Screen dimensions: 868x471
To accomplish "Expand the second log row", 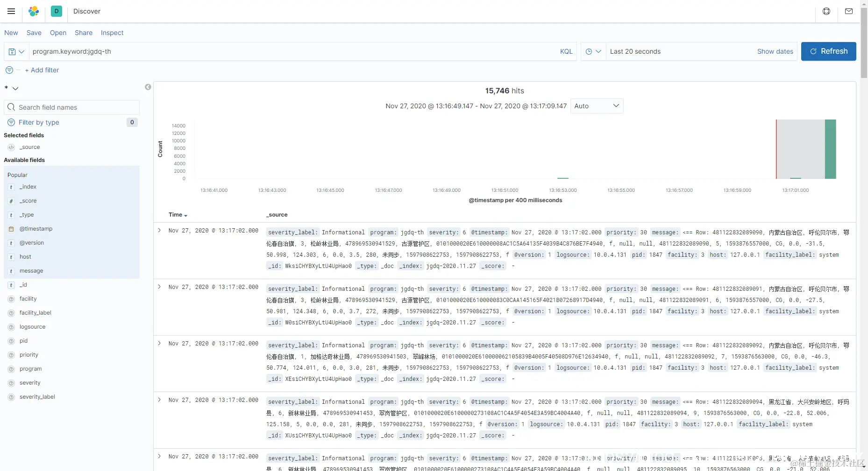I will coord(159,287).
